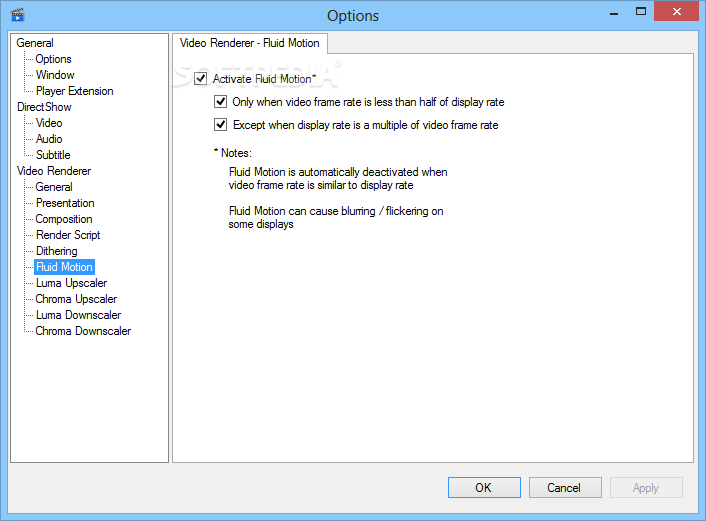Toggle Except when display rate is multiple checkbox
Image resolution: width=706 pixels, height=521 pixels.
tap(220, 125)
